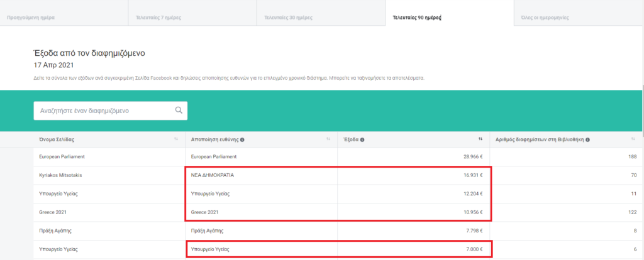Click the Έξοδα από τον διαφημιζόμενο heading
Image resolution: width=644 pixels, height=260 pixels.
click(x=89, y=53)
